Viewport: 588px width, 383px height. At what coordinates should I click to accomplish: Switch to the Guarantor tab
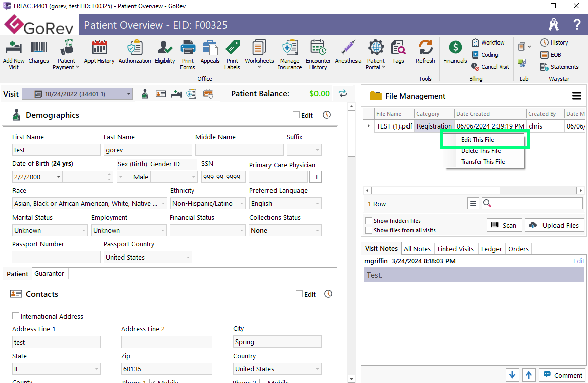(50, 274)
